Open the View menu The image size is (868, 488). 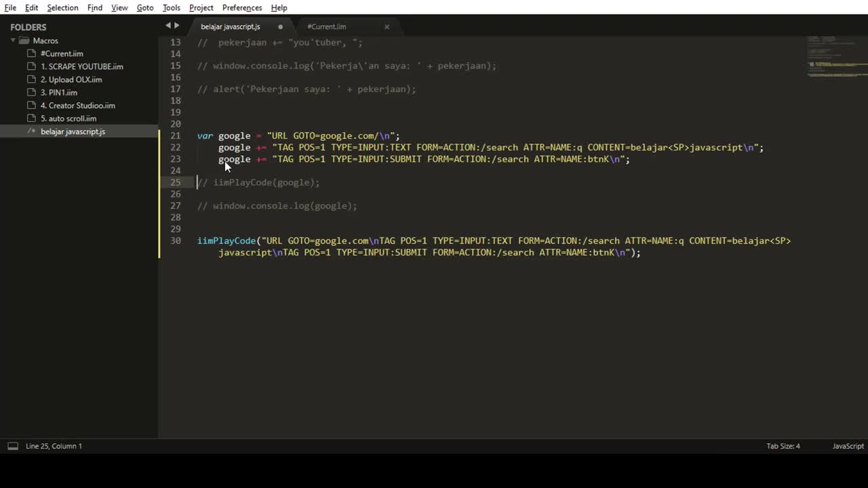(119, 7)
